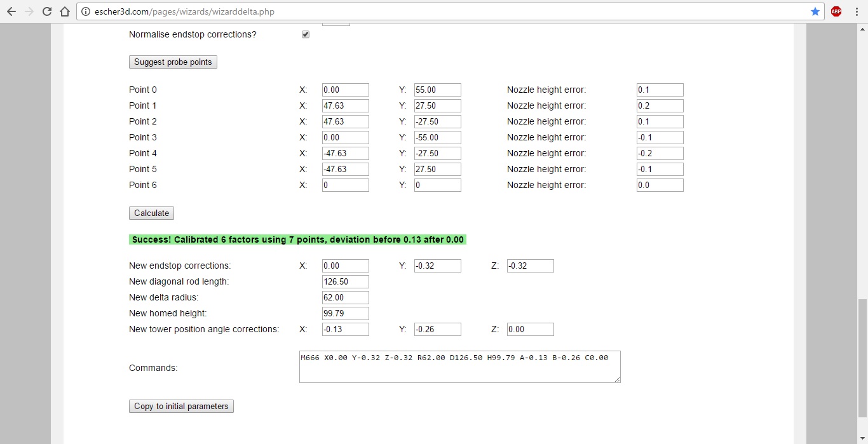Uncheck Normalise endstop corrections checkbox
This screenshot has height=444, width=868.
tap(306, 34)
